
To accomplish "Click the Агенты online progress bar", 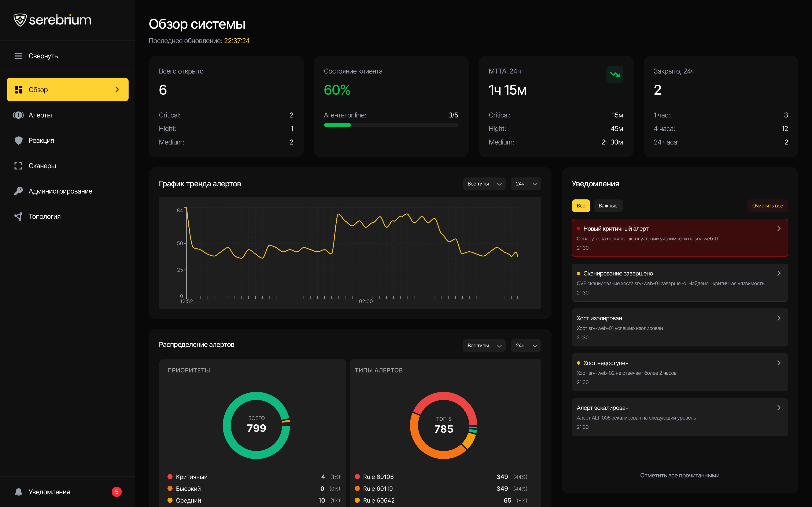I will coord(391,125).
